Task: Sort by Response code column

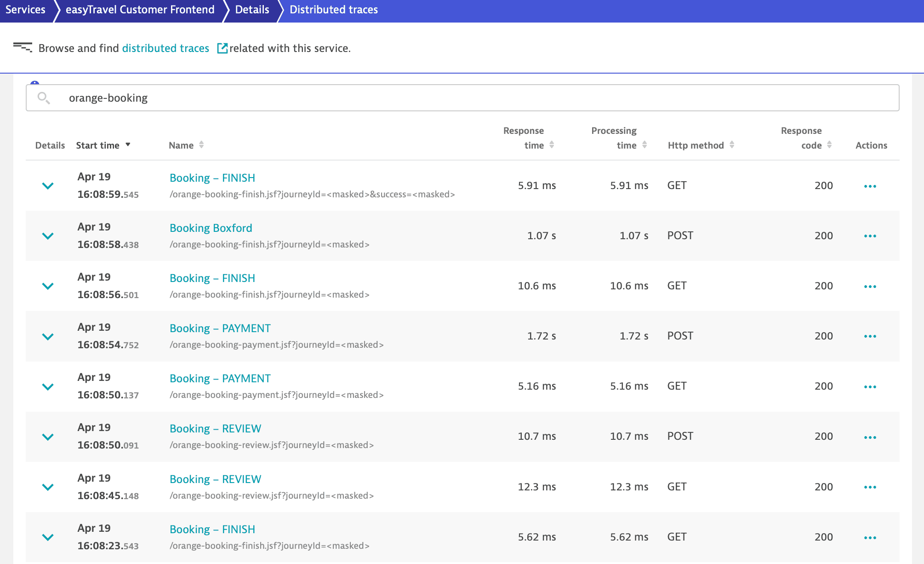Action: (x=829, y=145)
